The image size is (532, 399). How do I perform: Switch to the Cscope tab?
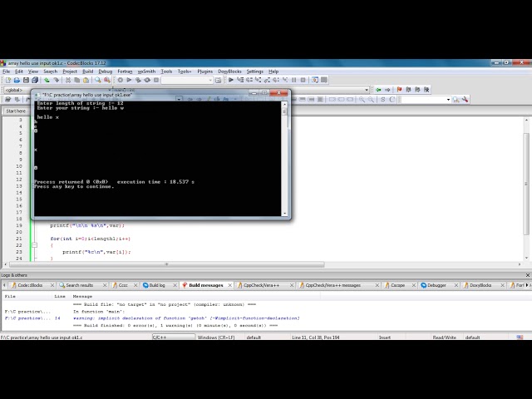coord(397,285)
